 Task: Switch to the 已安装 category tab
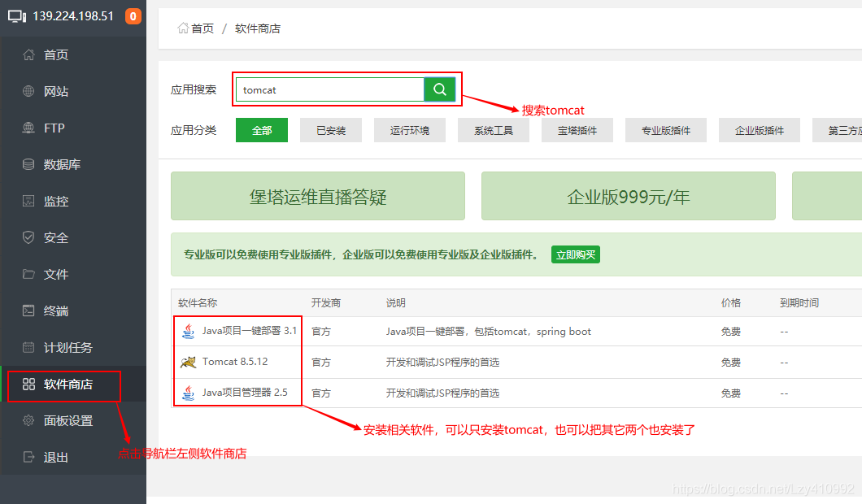[x=331, y=130]
